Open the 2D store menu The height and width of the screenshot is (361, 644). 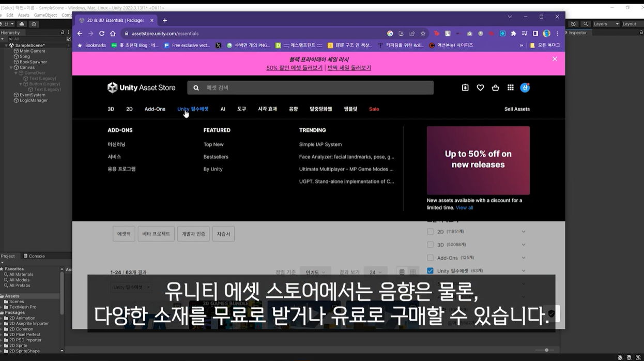pyautogui.click(x=129, y=109)
